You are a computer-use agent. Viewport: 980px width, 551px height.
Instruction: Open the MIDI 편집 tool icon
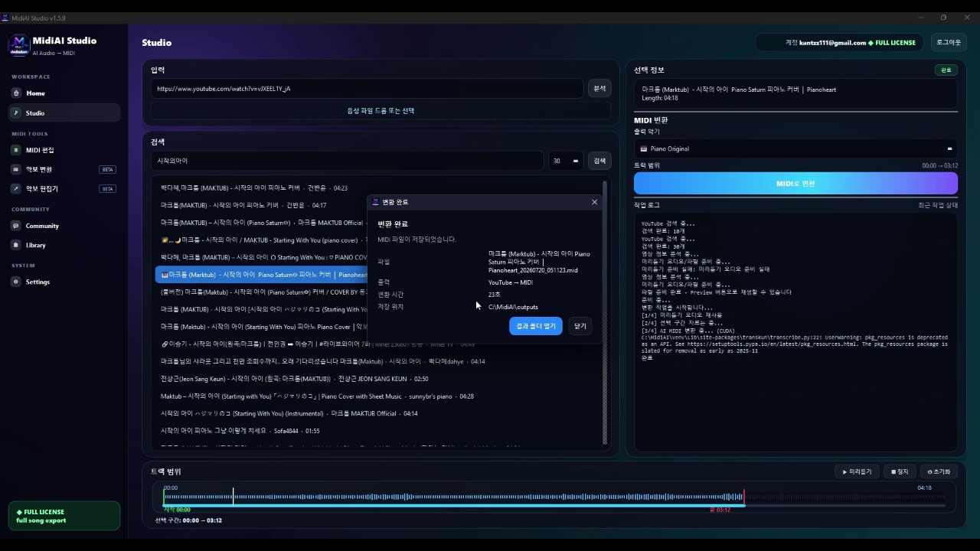point(16,150)
